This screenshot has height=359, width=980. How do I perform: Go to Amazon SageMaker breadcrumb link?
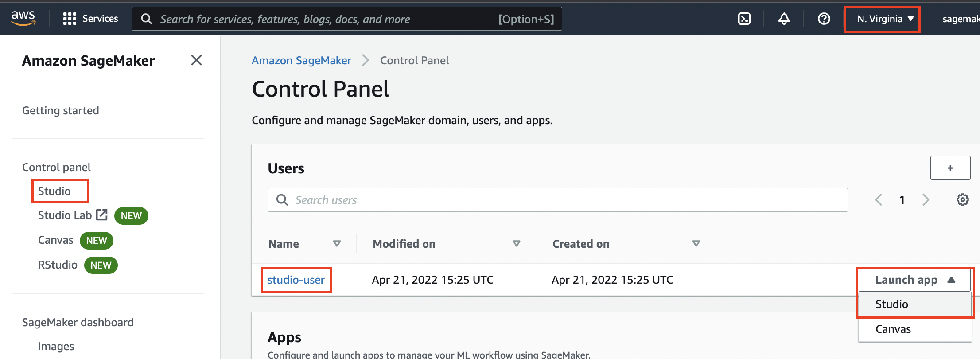point(301,61)
